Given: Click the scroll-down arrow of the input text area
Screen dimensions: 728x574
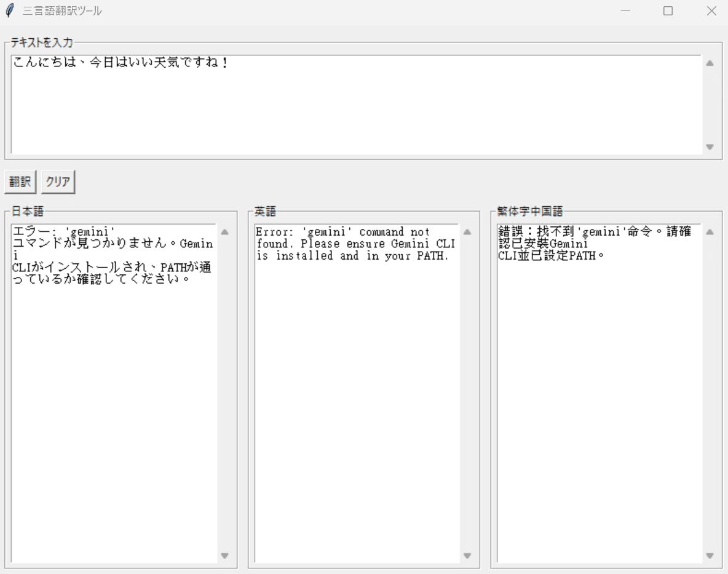Looking at the screenshot, I should pyautogui.click(x=708, y=147).
